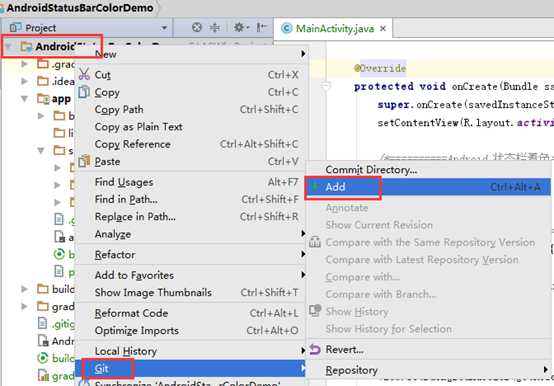Image resolution: width=554 pixels, height=386 pixels.
Task: Open the Local History submenu
Action: click(191, 351)
